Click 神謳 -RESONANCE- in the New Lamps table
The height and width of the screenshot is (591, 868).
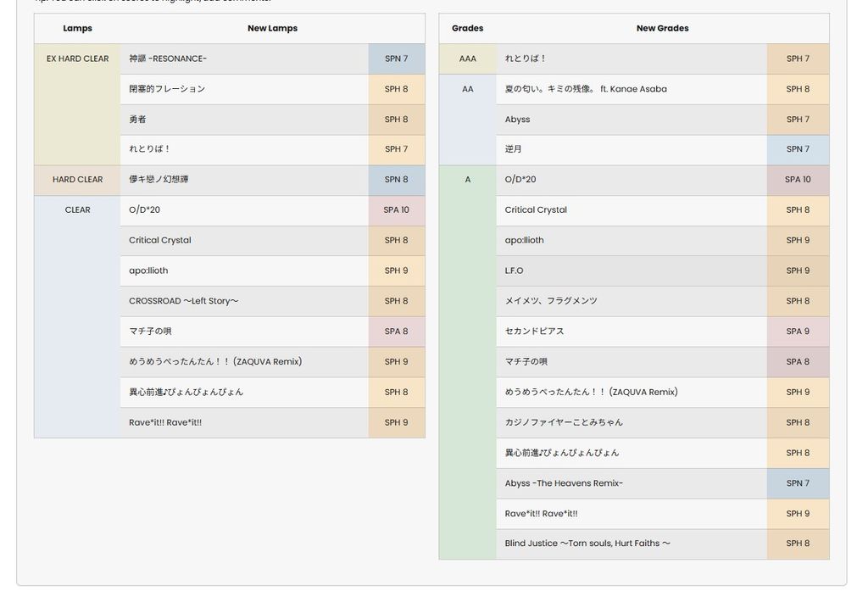[x=168, y=59]
